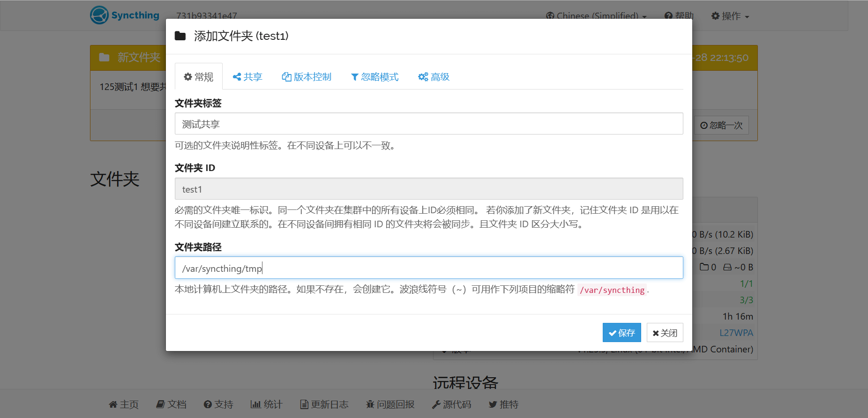This screenshot has height=418, width=868.
Task: Click the 文件夹标签 input field
Action: 428,124
